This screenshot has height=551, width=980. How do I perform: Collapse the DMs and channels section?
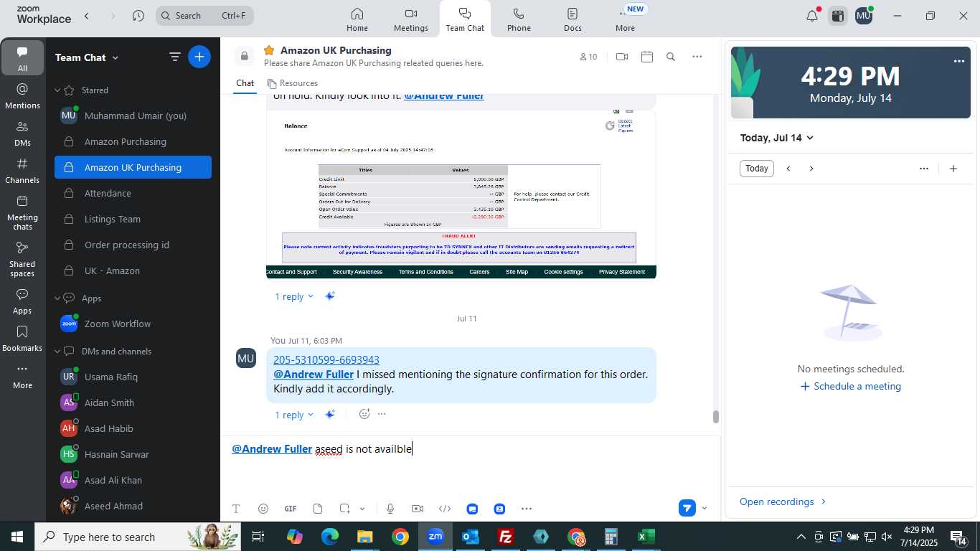pos(57,352)
